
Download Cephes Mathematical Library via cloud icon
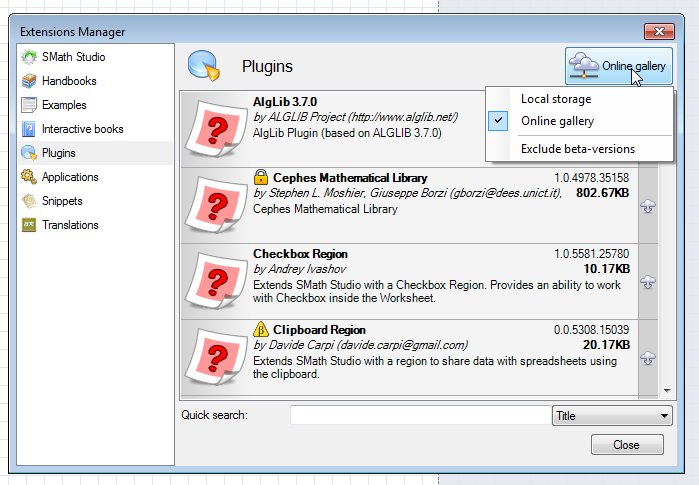pos(648,205)
